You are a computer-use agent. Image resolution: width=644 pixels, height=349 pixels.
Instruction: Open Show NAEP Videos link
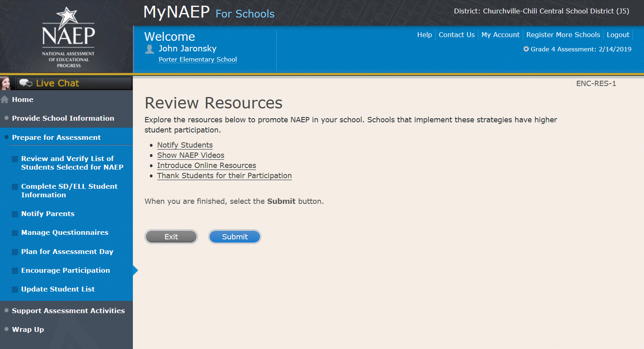(x=190, y=155)
